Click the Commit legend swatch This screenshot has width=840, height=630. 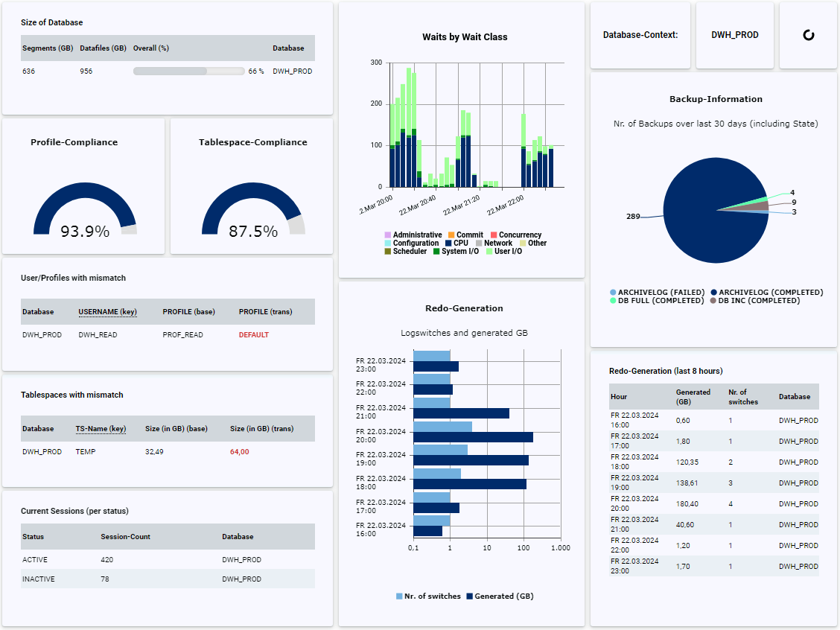(450, 234)
